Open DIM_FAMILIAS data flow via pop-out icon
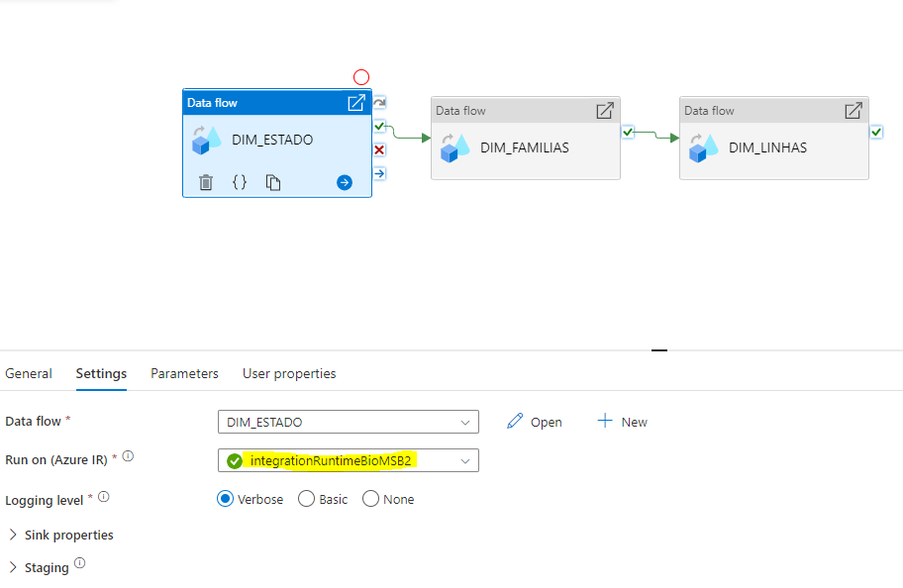This screenshot has height=588, width=903. tap(605, 111)
